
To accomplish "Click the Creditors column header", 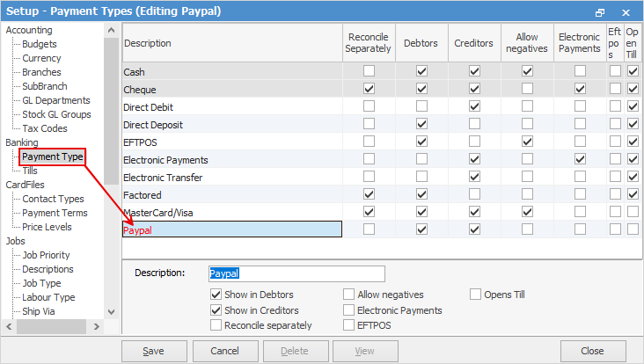I will pos(474,43).
